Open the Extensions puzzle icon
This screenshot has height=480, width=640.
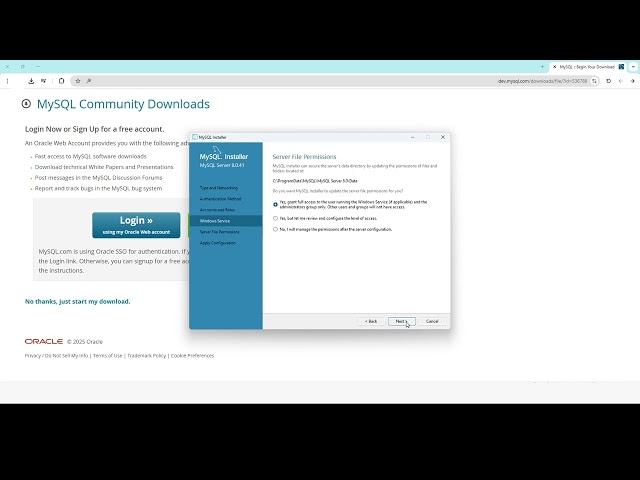(61, 81)
